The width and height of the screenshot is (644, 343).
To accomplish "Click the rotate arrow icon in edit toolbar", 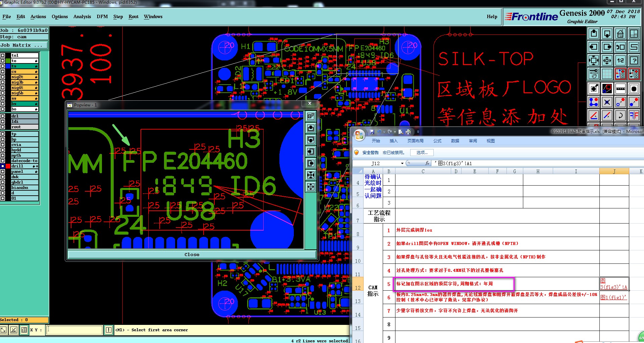I will [x=621, y=115].
